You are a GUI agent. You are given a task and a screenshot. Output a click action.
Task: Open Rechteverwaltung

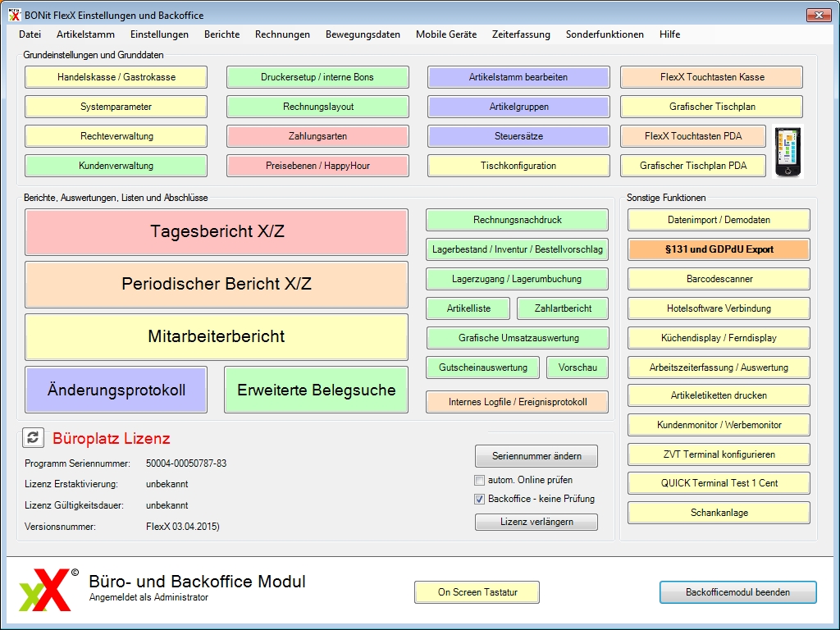point(116,136)
